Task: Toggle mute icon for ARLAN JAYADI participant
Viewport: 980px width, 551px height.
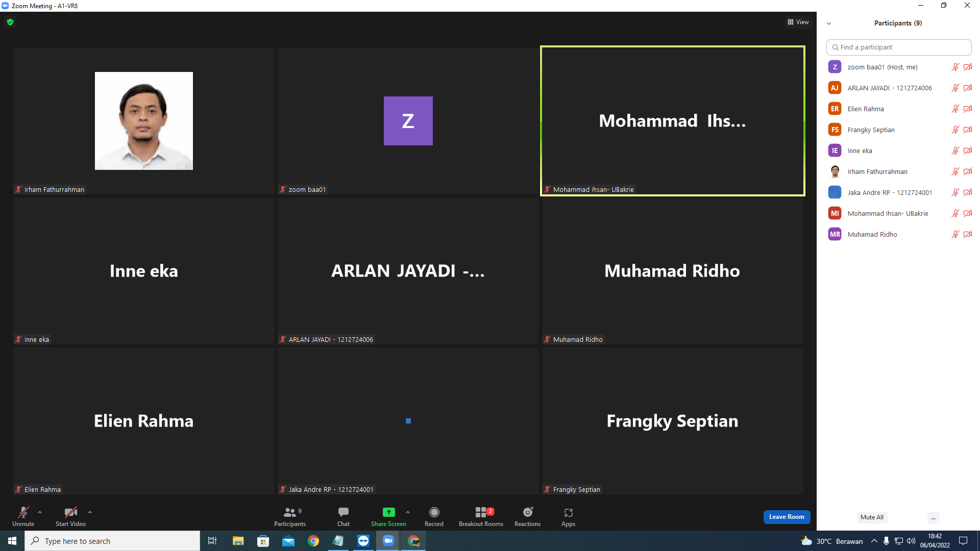Action: [955, 88]
